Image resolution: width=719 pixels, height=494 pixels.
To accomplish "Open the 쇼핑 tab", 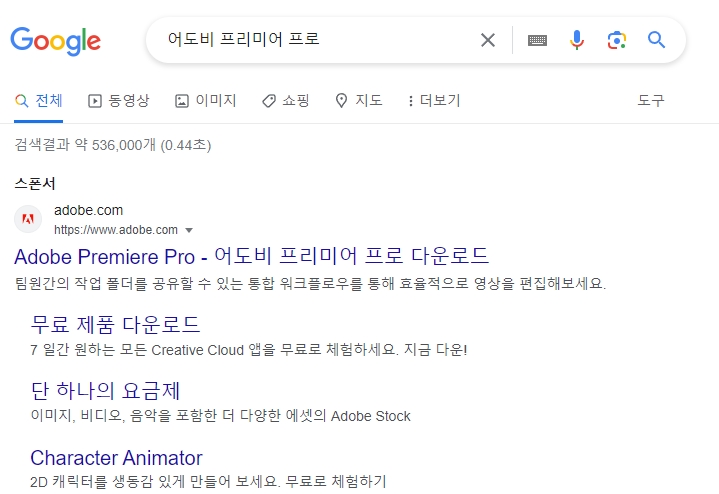I will pos(286,100).
